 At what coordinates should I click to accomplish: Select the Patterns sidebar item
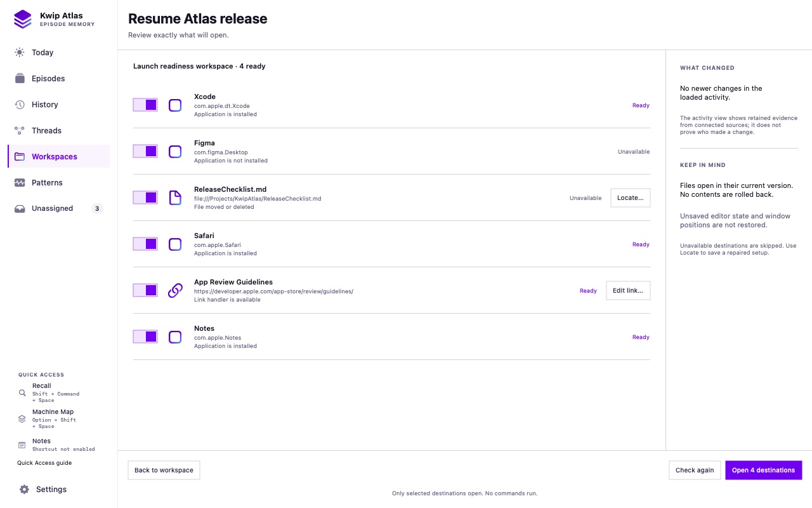(x=59, y=183)
